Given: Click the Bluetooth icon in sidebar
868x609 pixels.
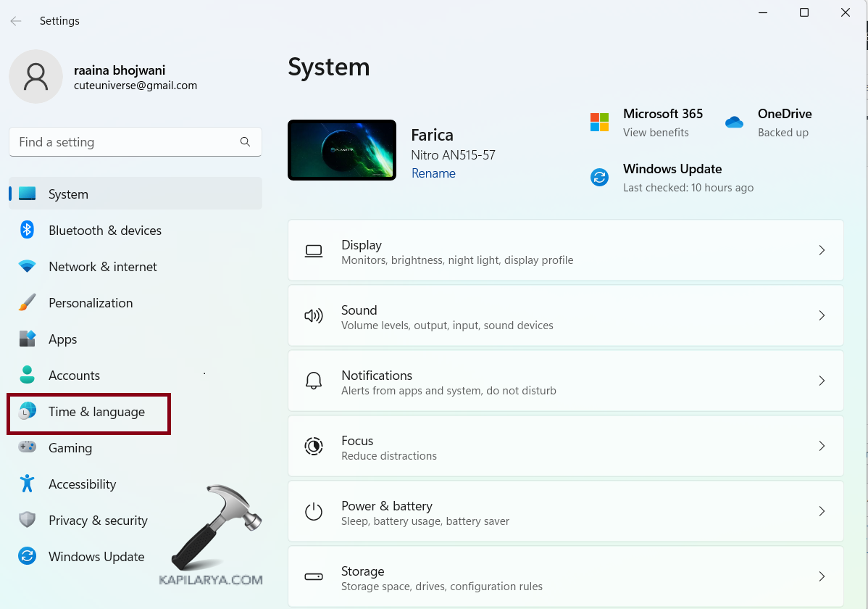Looking at the screenshot, I should [x=28, y=231].
